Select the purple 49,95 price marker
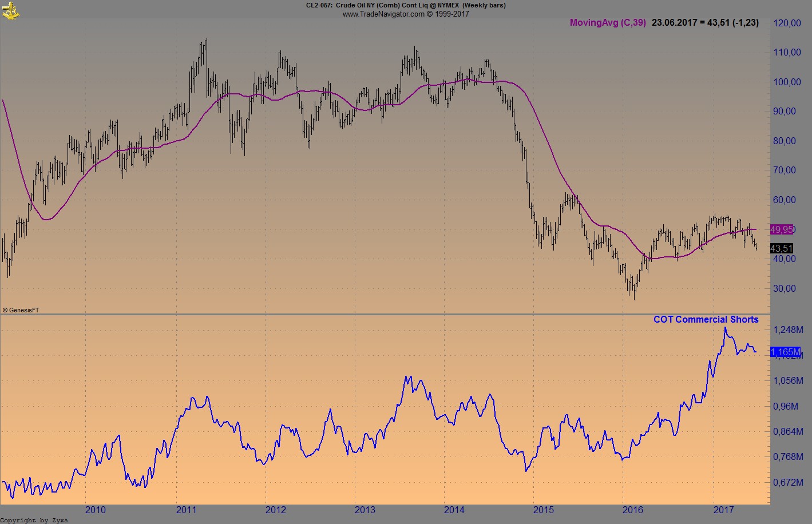 (782, 229)
